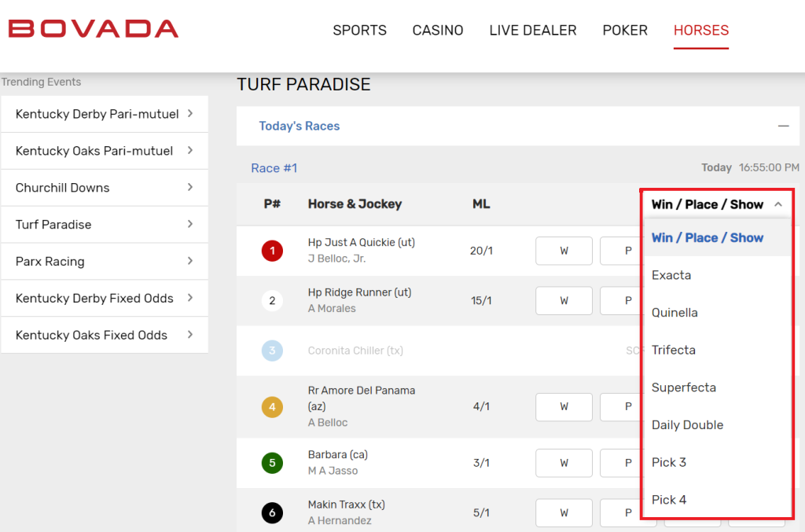Click red number 1 post badge
This screenshot has width=805, height=532.
click(272, 251)
